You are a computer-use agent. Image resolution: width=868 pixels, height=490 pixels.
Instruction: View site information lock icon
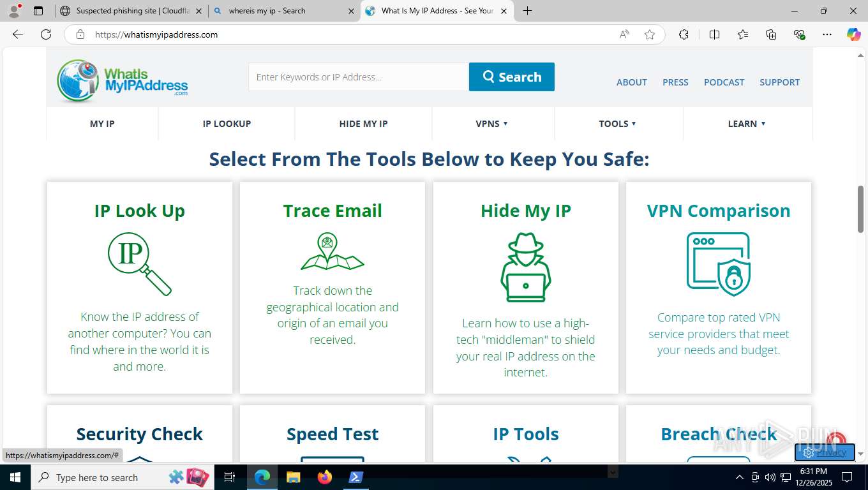(80, 34)
